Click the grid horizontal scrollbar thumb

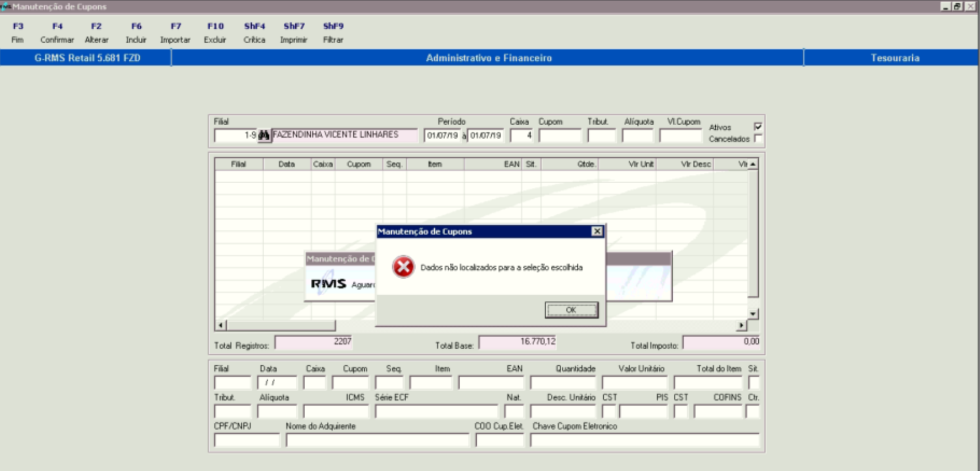pos(281,325)
